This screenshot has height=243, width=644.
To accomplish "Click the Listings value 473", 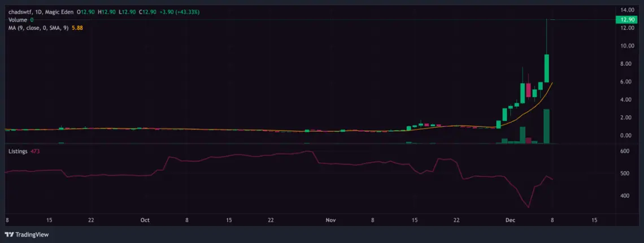I will (x=35, y=151).
